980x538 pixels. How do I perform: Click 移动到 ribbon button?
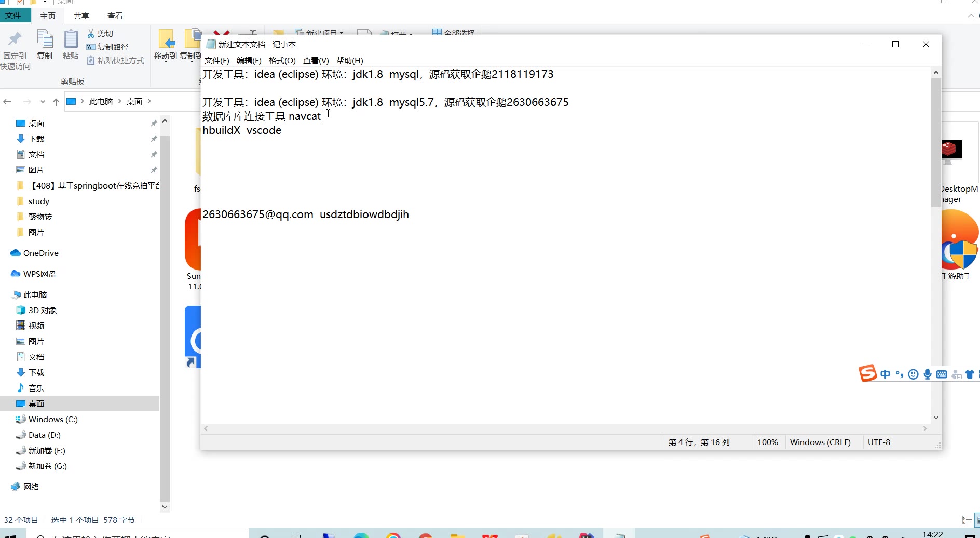coord(166,45)
